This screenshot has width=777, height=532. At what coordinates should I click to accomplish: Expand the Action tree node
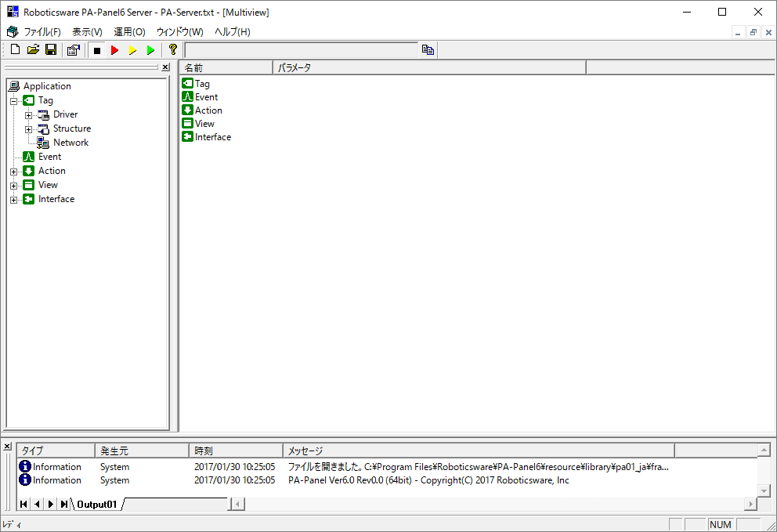click(13, 171)
